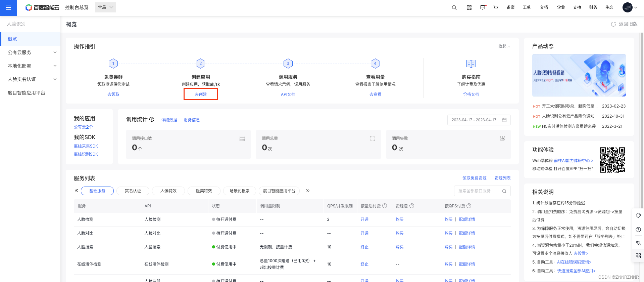Click the 去领取 link
This screenshot has width=644, height=282.
(113, 94)
